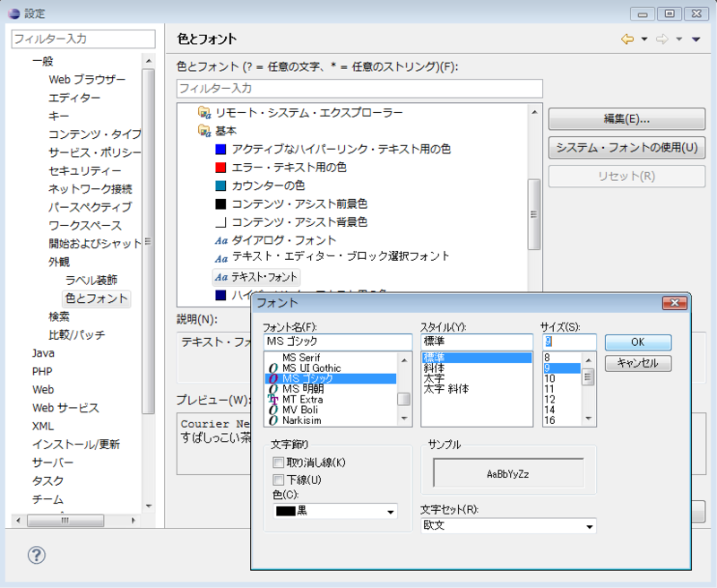Click the left tree フィルター入力 field
The width and height of the screenshot is (717, 588).
83,39
